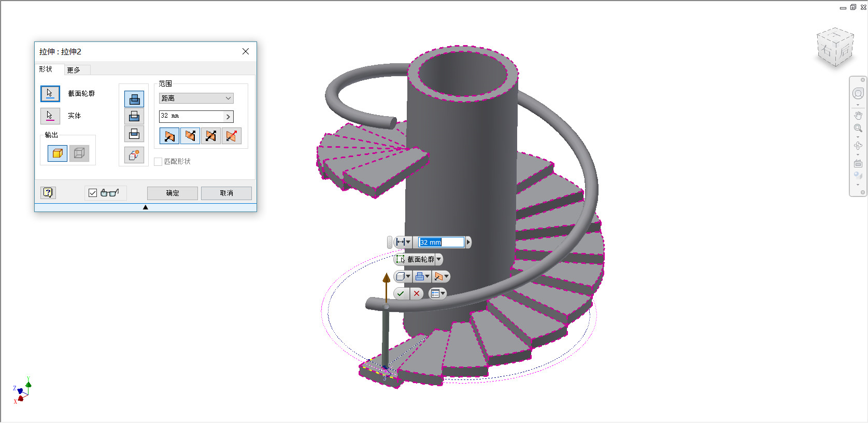The height and width of the screenshot is (423, 868).
Task: Toggle the preview (glasses) checkbox
Action: click(x=93, y=193)
